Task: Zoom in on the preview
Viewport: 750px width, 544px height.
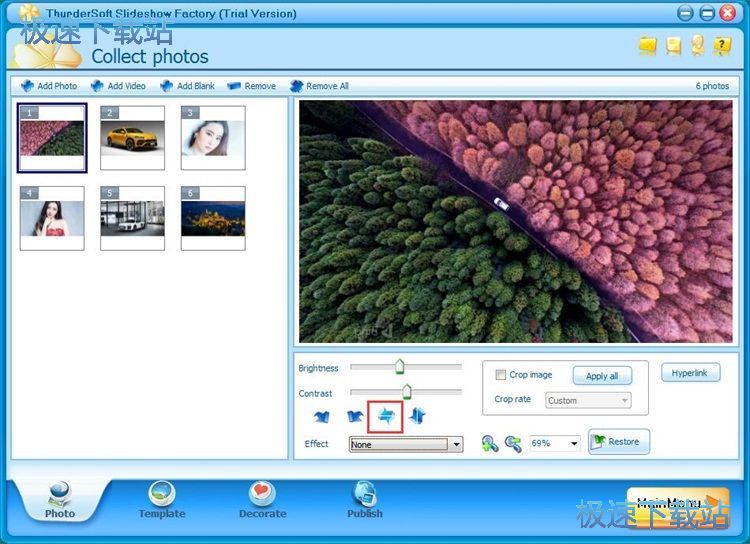Action: [x=489, y=443]
